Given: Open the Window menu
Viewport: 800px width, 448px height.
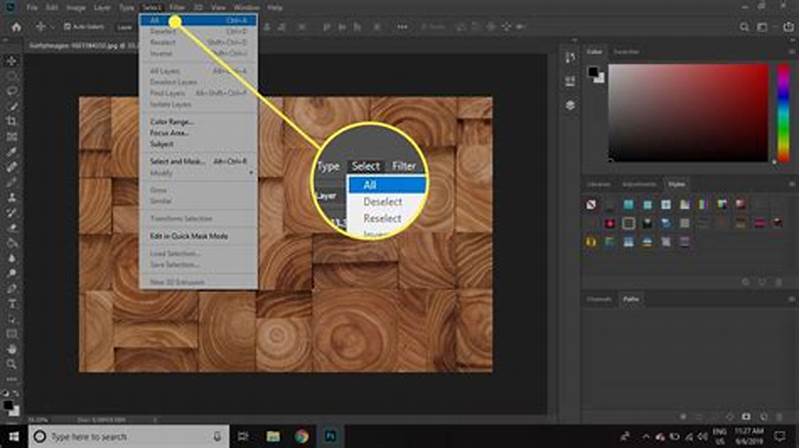Looking at the screenshot, I should click(246, 8).
